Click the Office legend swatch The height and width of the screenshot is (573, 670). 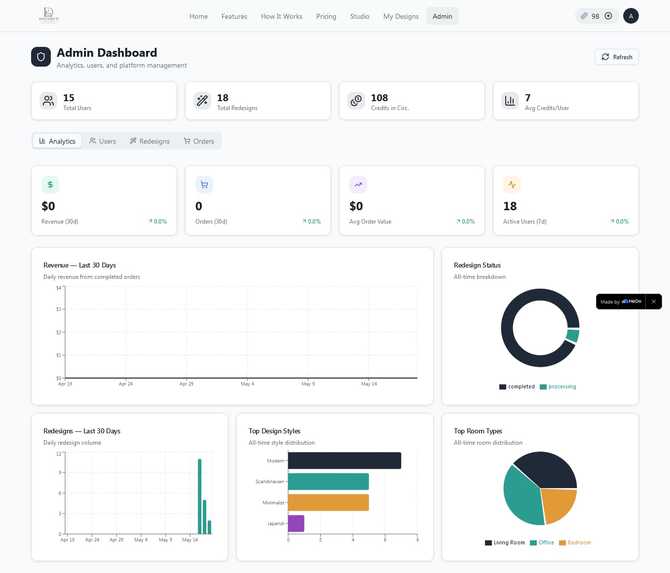[533, 543]
